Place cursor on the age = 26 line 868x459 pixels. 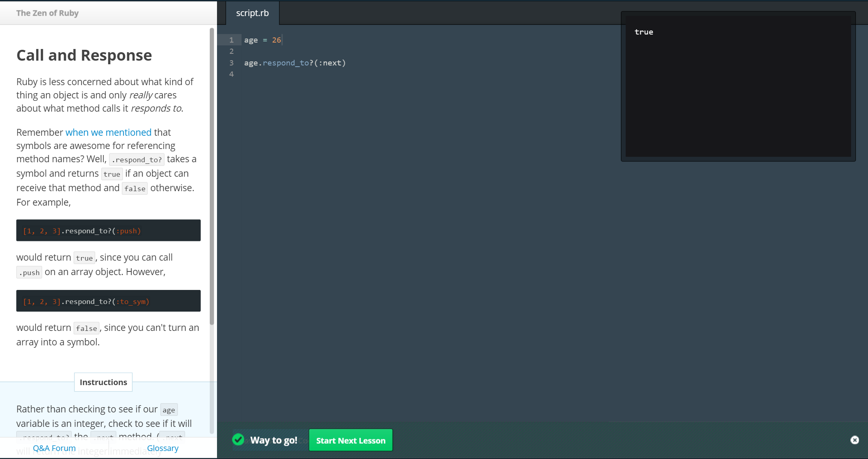pos(263,40)
